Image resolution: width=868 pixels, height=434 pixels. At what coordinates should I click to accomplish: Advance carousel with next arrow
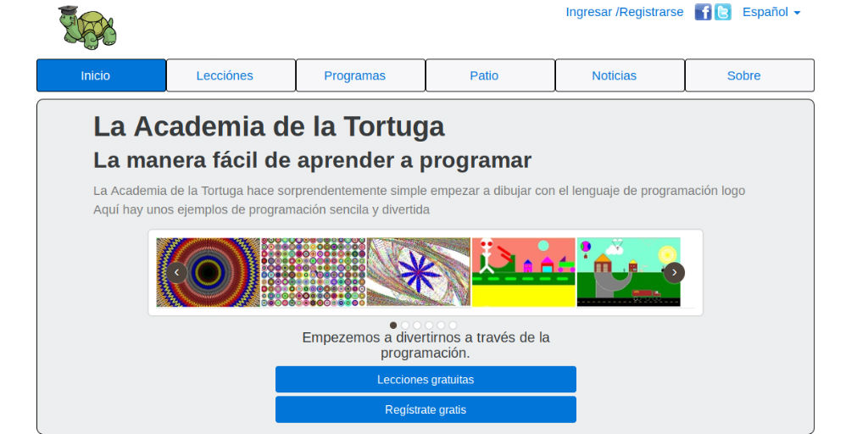674,273
